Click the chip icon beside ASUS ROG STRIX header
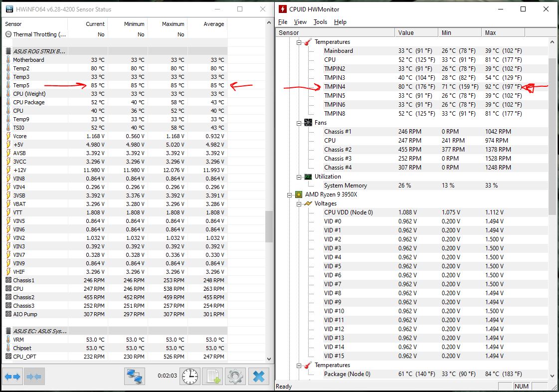This screenshot has width=559, height=392. (8, 51)
